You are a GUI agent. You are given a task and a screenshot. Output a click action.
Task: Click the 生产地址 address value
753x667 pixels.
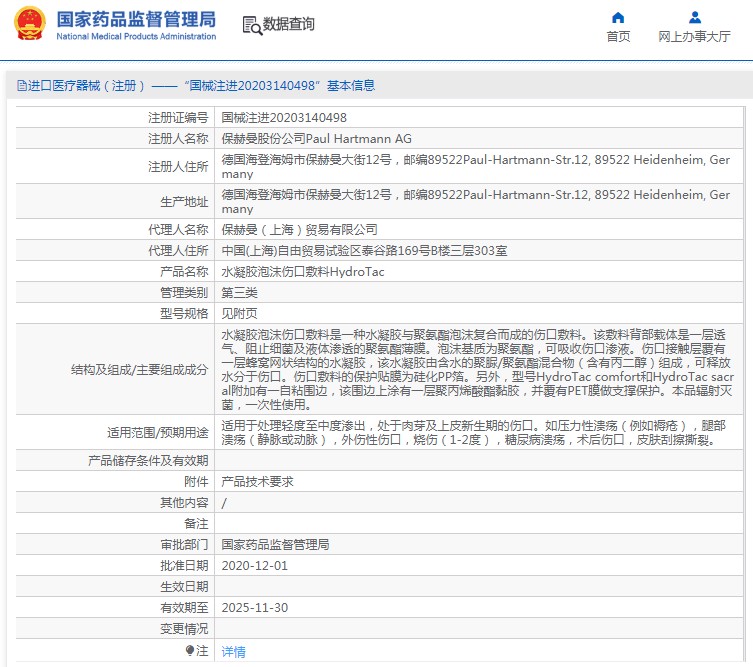pos(475,202)
